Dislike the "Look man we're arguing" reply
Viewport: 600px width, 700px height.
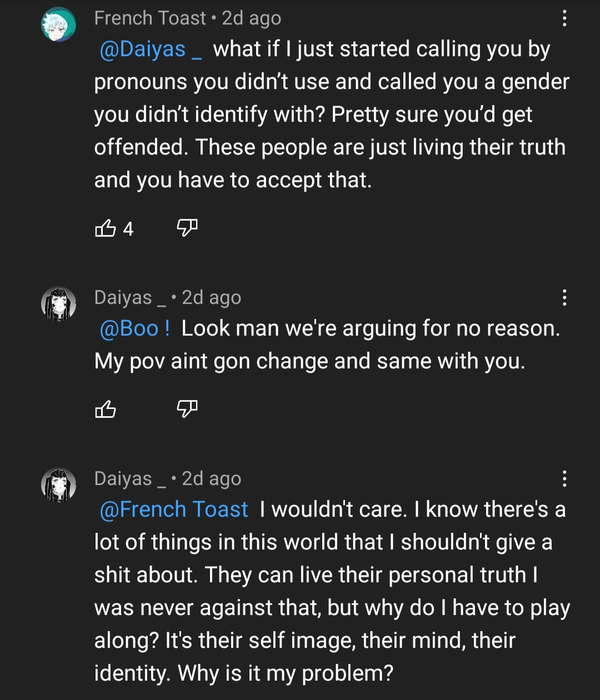pyautogui.click(x=187, y=408)
